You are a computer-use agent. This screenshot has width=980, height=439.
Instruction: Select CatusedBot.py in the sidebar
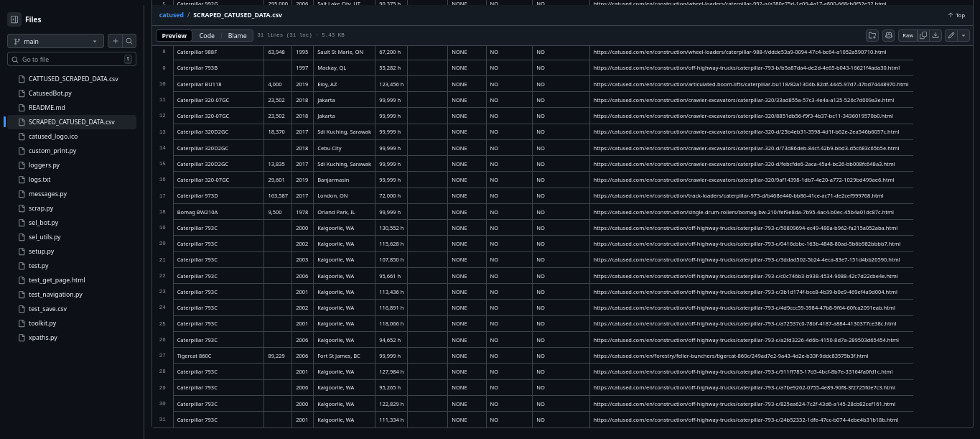(x=50, y=93)
